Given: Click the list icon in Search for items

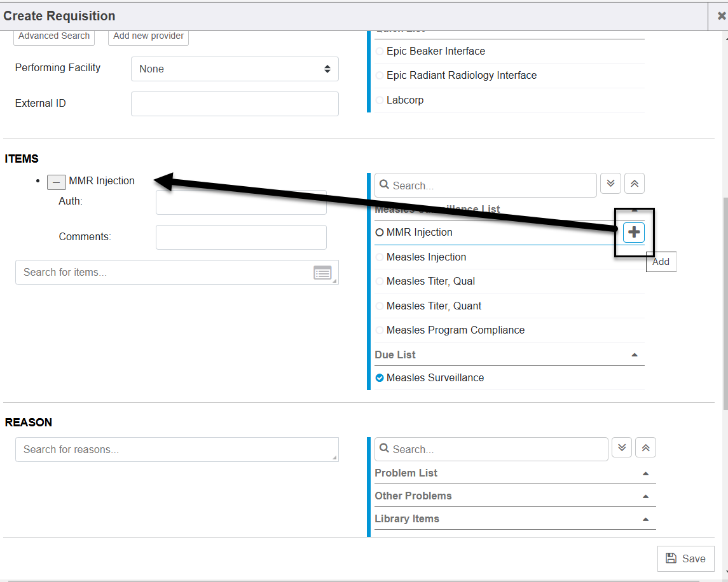Looking at the screenshot, I should pyautogui.click(x=322, y=273).
